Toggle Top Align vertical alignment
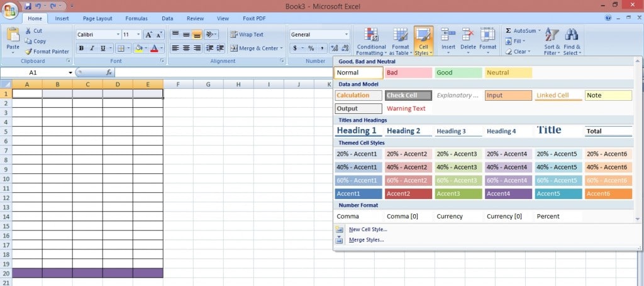Viewport: 644px width, 286px height. click(x=175, y=35)
